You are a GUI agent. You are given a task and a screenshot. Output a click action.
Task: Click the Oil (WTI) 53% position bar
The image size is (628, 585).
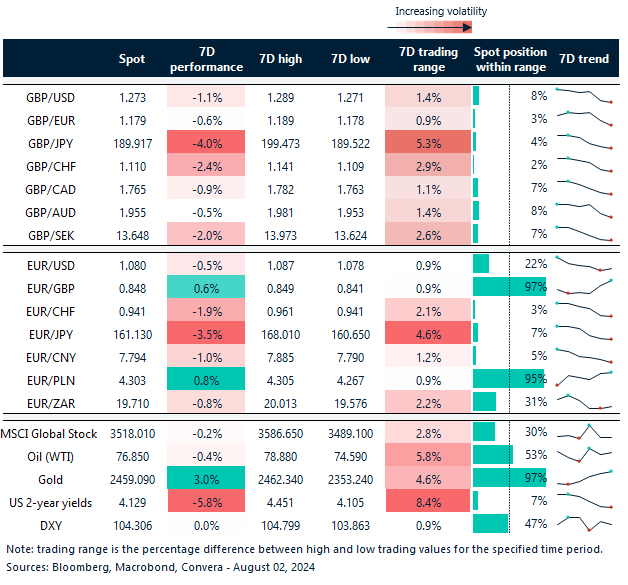coord(492,455)
